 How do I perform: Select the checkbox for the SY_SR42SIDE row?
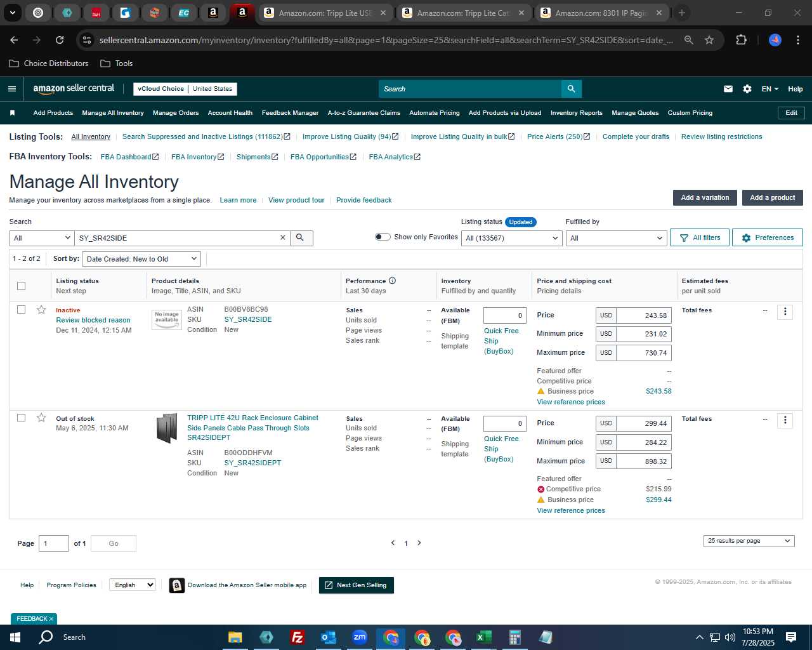click(21, 310)
